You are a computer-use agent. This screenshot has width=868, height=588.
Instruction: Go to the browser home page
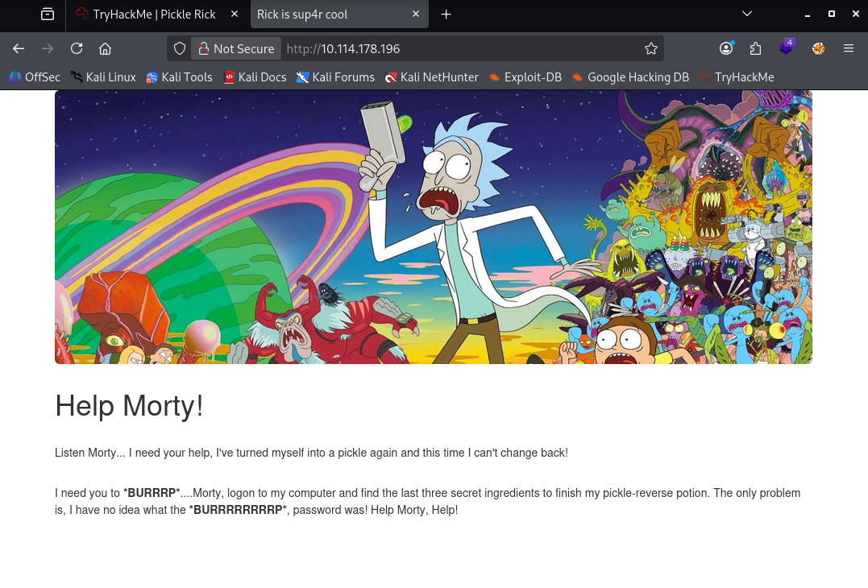[x=105, y=48]
